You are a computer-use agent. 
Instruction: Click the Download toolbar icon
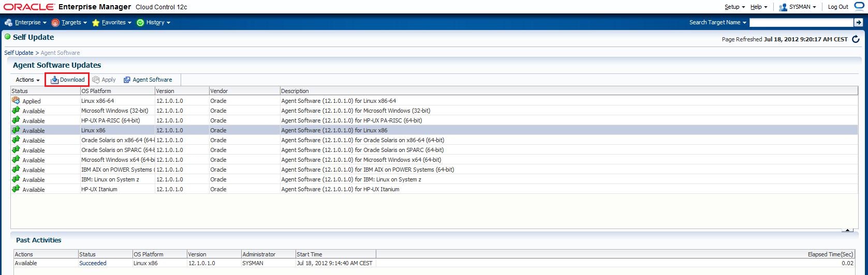[x=55, y=80]
